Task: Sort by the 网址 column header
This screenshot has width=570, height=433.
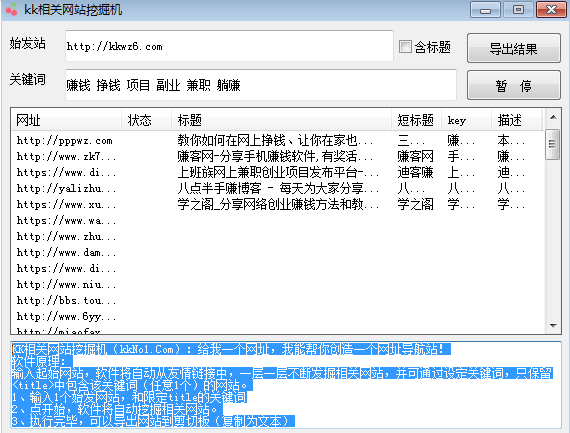Action: click(66, 120)
